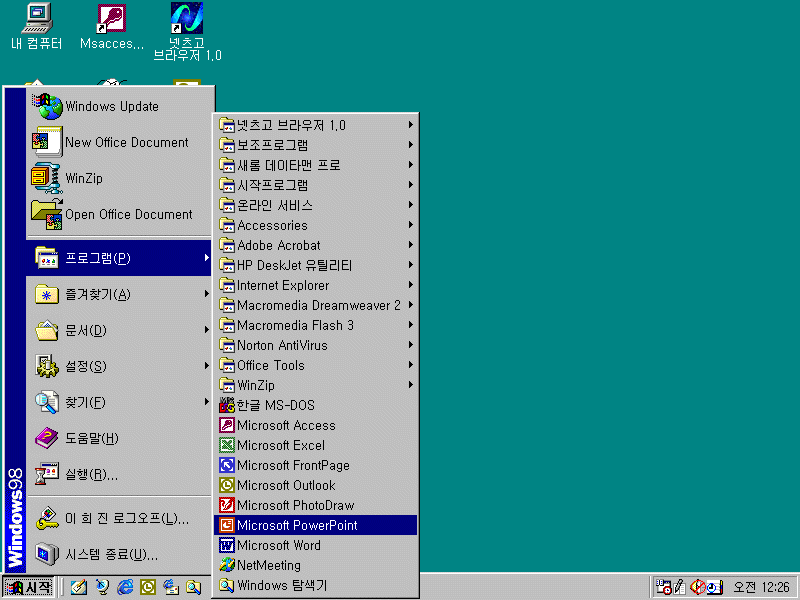Click the calendar-with-clock system tray icon

tap(663, 587)
